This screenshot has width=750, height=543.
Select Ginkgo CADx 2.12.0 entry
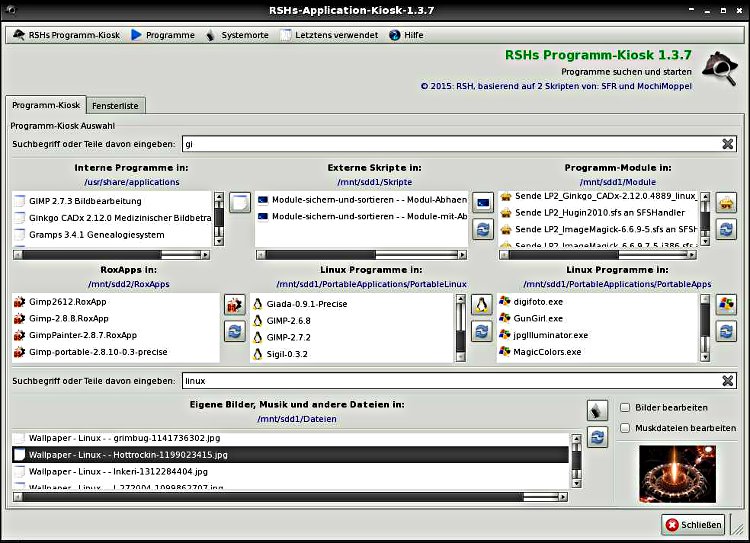[112, 218]
